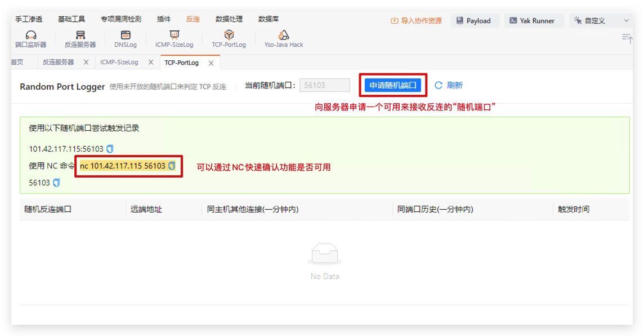The width and height of the screenshot is (644, 336).
Task: Close the 反连服务器 tab
Action: coord(86,63)
